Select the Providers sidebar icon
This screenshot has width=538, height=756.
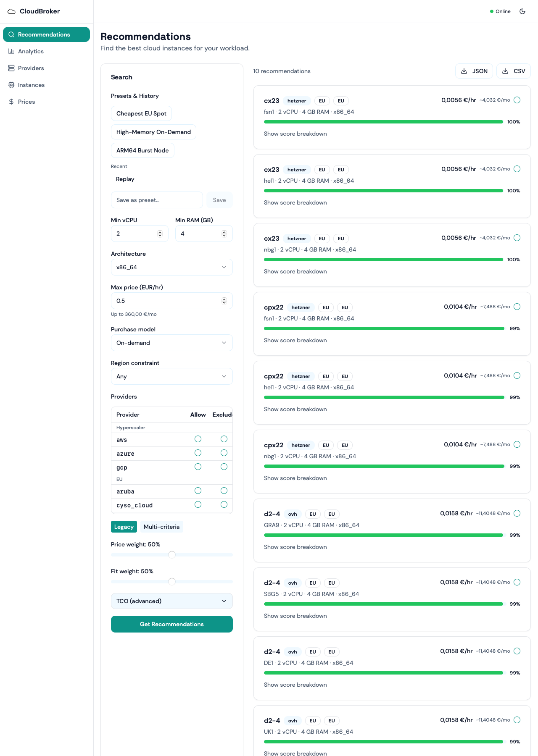pos(11,68)
